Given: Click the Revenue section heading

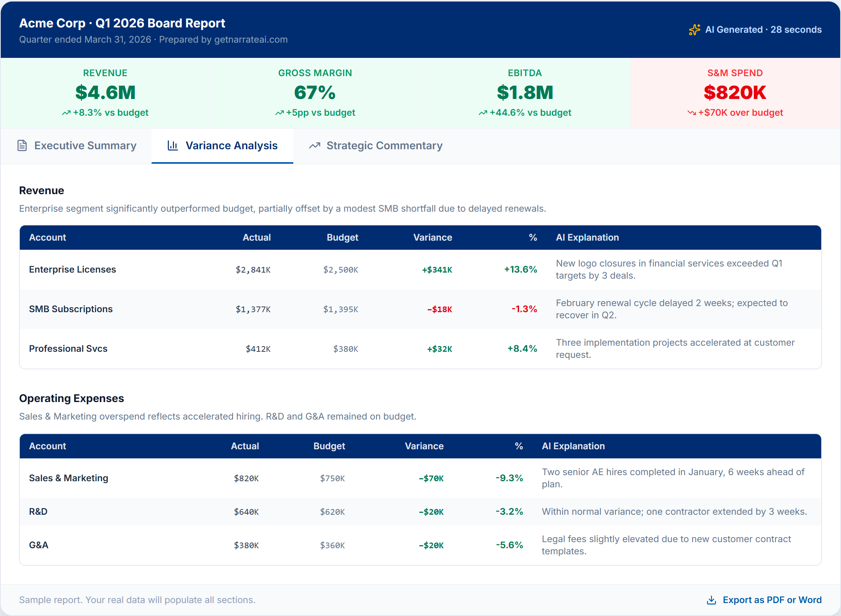Looking at the screenshot, I should (42, 191).
